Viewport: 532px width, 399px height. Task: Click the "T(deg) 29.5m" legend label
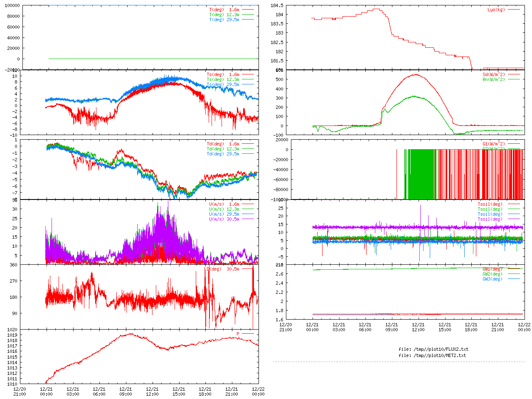pos(224,20)
